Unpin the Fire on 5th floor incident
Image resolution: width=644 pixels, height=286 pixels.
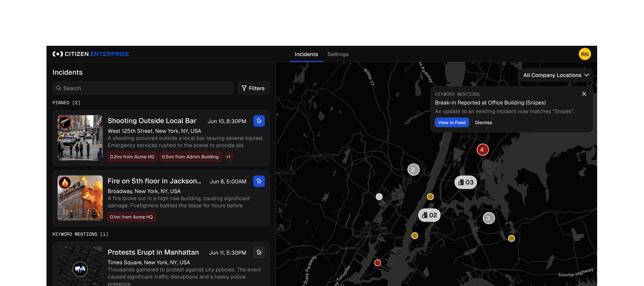259,181
